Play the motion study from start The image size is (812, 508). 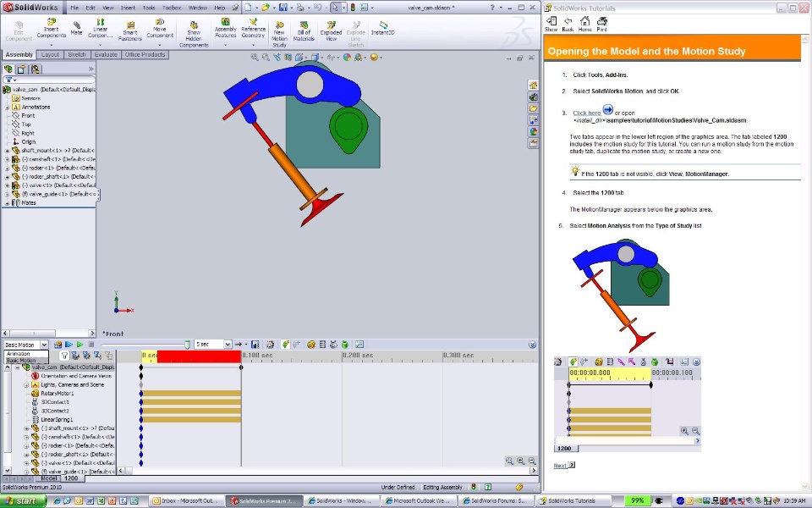[x=69, y=345]
